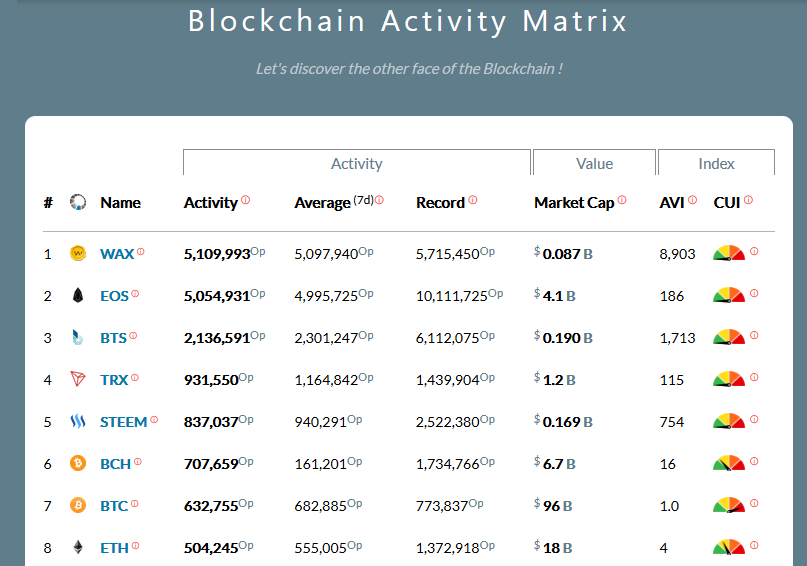Open the EOS blockchain link
This screenshot has height=566, width=807.
114,296
